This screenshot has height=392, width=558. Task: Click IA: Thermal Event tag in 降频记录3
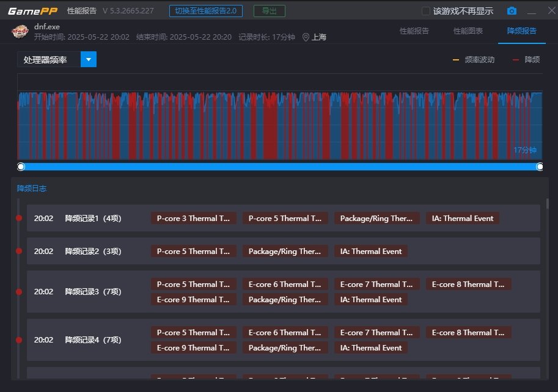[371, 300]
